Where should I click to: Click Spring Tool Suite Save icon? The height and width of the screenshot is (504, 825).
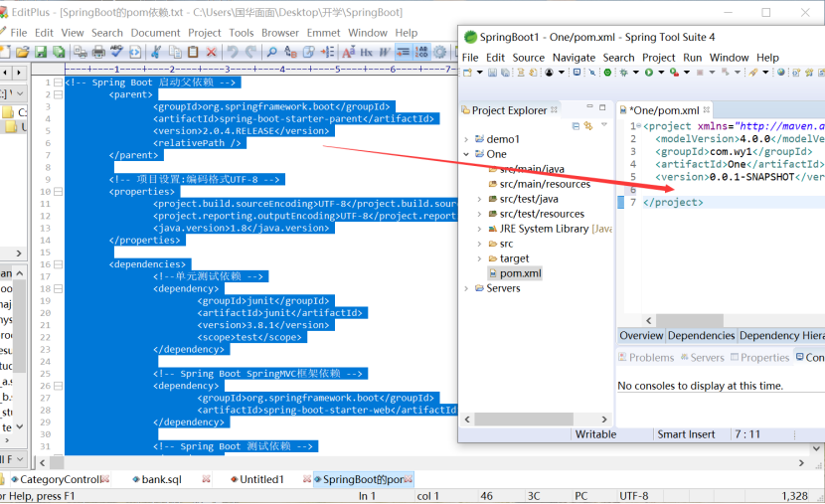(x=492, y=73)
